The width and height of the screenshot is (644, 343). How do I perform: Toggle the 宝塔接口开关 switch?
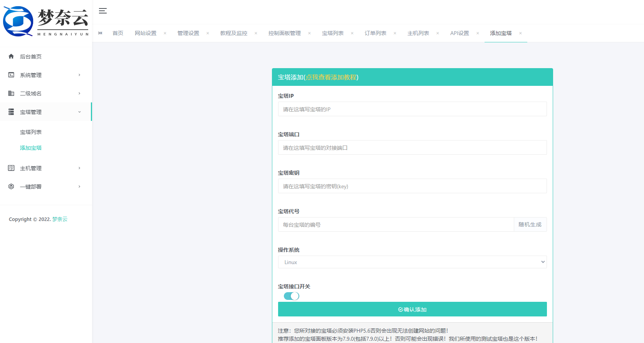[292, 296]
